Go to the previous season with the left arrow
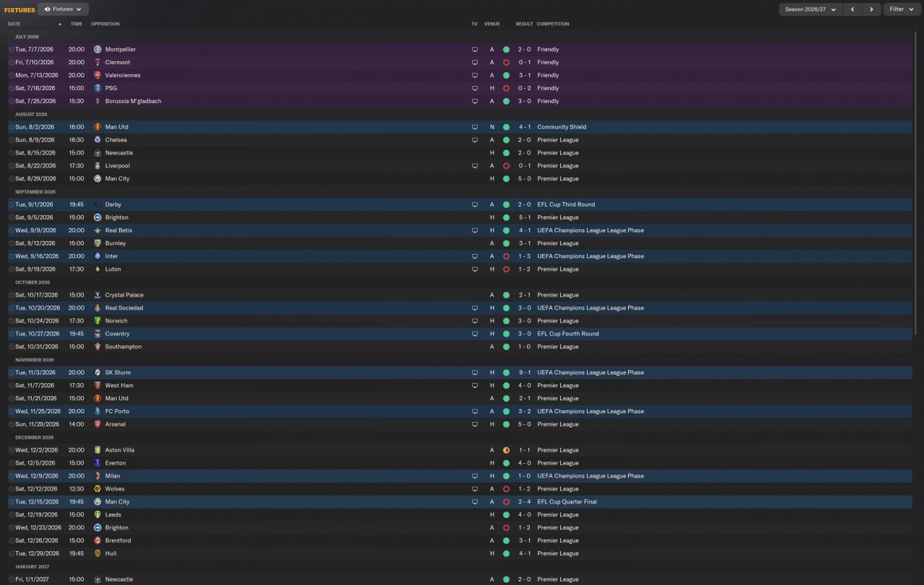924x585 pixels. pos(853,9)
